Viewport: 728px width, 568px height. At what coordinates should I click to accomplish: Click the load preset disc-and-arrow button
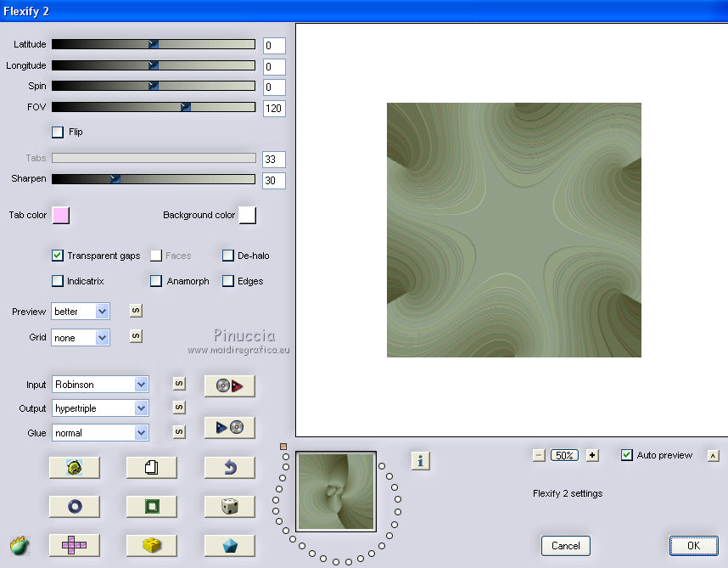(229, 386)
